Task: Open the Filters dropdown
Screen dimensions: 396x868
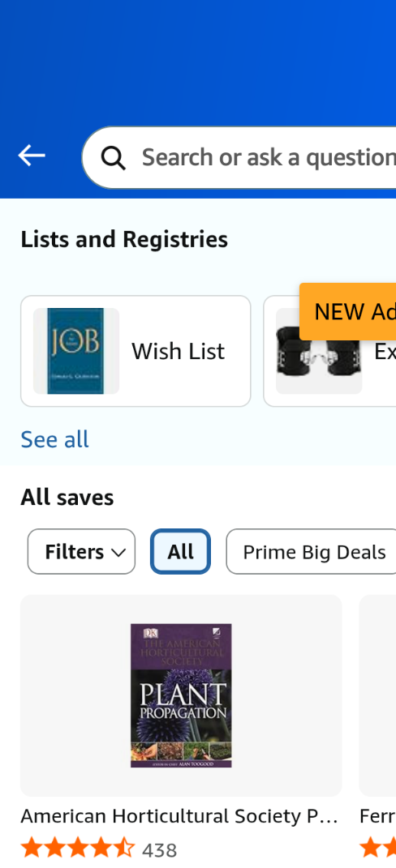Action: click(x=81, y=551)
